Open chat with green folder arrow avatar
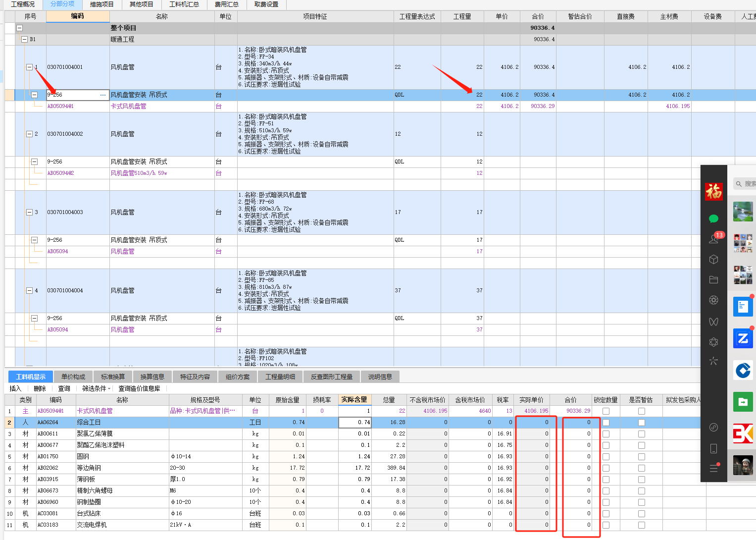The image size is (756, 540). pos(743,402)
